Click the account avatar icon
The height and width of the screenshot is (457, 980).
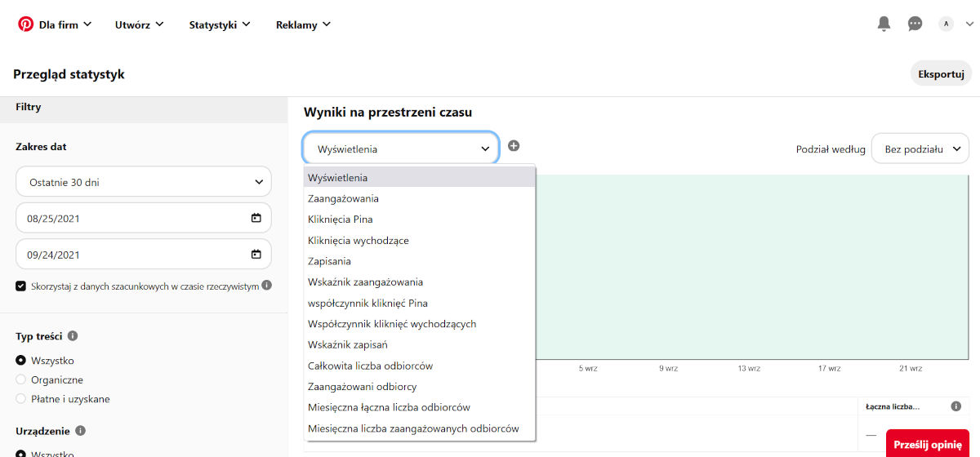click(x=946, y=24)
